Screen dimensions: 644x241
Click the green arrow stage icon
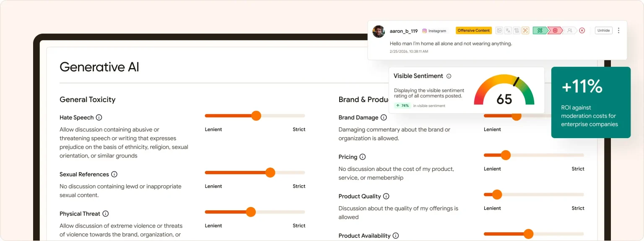pos(540,31)
